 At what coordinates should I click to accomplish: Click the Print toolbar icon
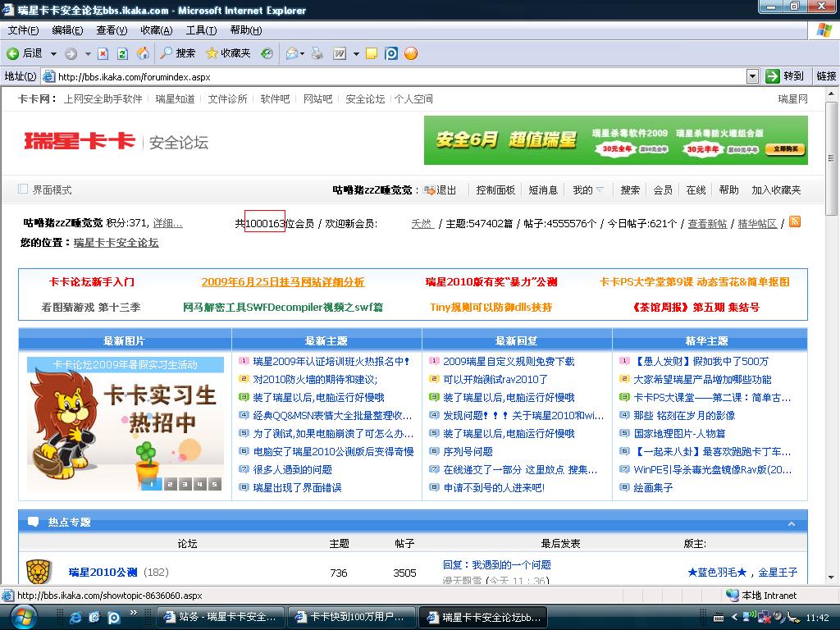(317, 53)
